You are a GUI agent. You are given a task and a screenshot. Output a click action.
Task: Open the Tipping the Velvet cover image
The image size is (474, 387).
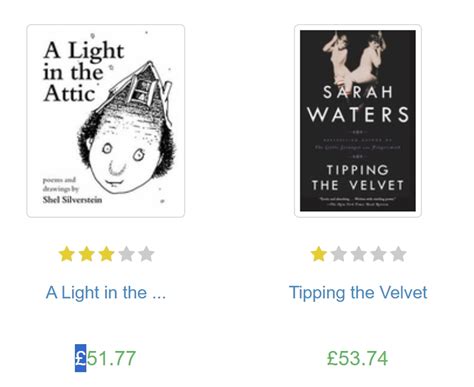point(358,121)
